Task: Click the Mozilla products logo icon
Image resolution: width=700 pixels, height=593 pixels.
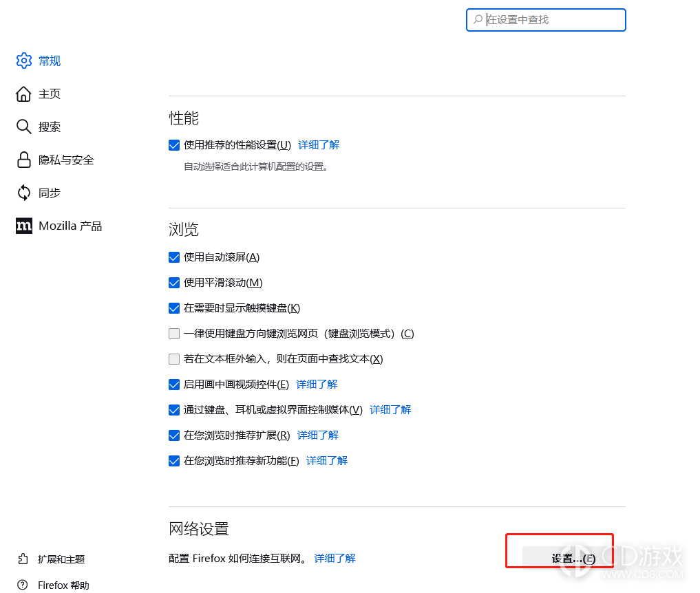Action: pyautogui.click(x=24, y=226)
